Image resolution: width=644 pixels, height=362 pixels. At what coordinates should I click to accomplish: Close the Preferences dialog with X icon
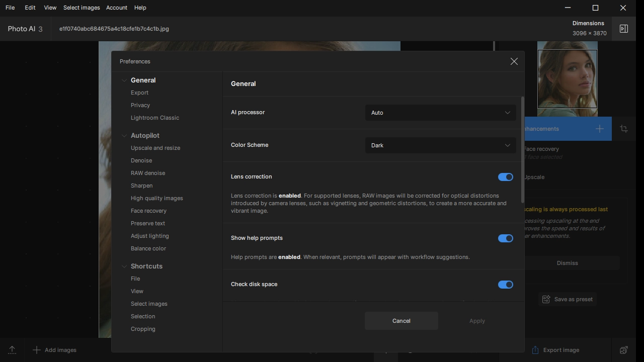tap(514, 61)
